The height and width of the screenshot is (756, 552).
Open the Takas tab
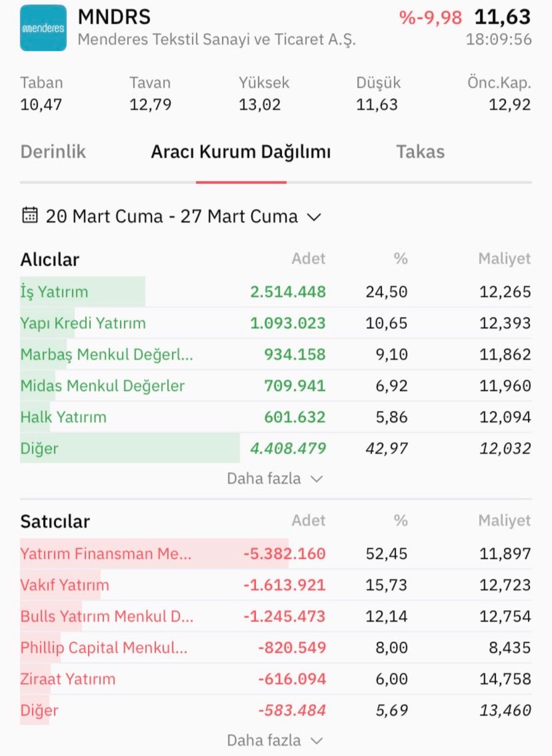420,152
